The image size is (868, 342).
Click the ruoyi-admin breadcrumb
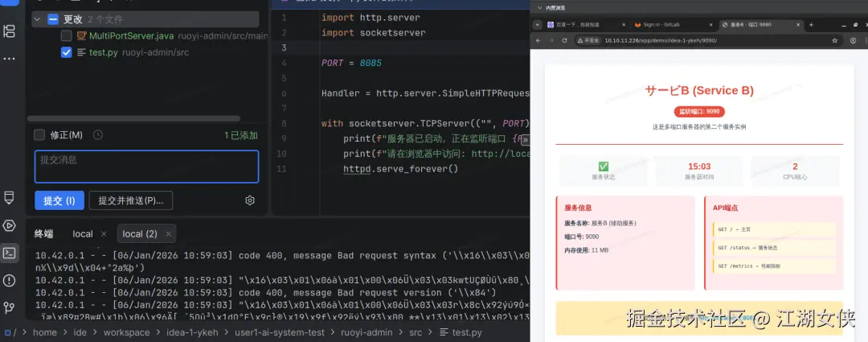pyautogui.click(x=368, y=332)
